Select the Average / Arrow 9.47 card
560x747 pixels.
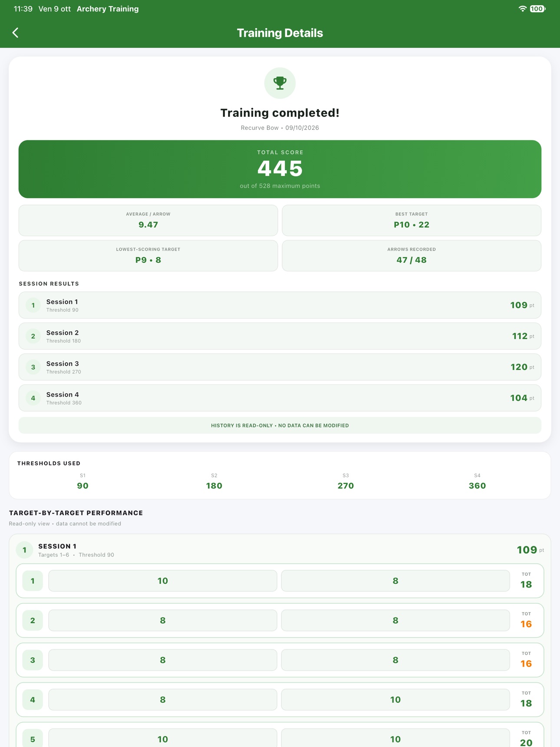point(148,220)
